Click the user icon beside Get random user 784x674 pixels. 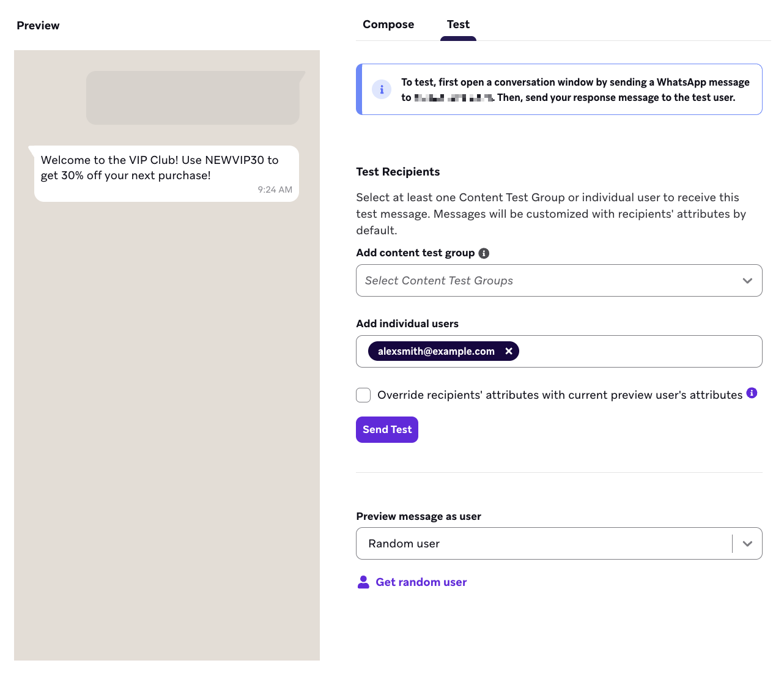[363, 582]
